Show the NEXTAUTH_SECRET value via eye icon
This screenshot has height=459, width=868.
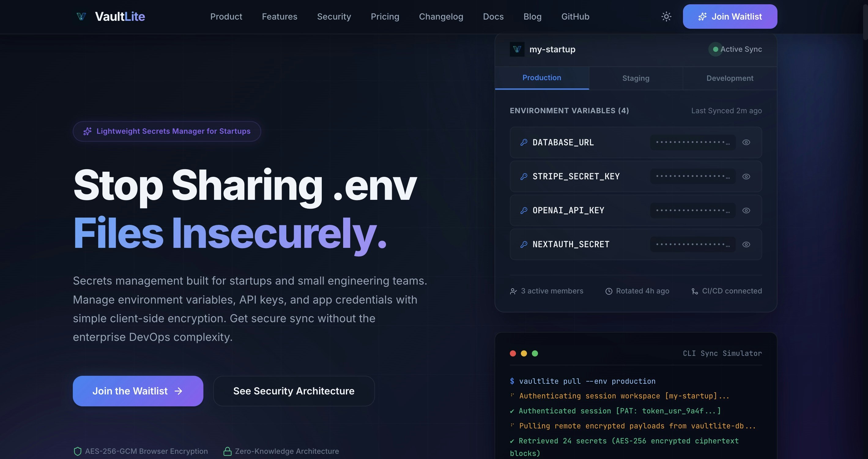point(746,244)
